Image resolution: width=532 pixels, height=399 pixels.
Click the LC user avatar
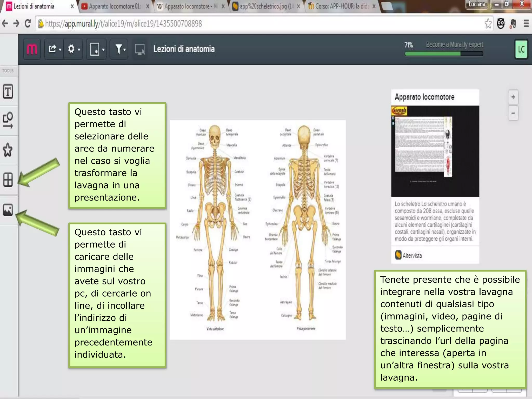point(521,49)
